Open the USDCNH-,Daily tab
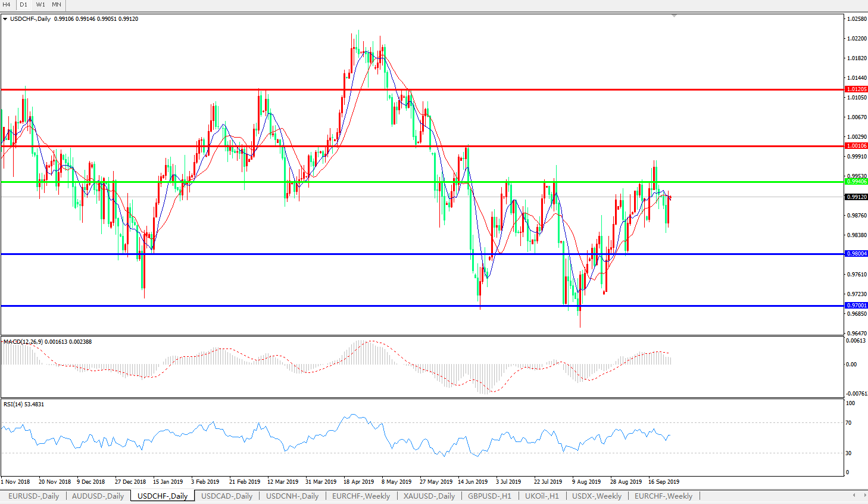This screenshot has height=504, width=868. [292, 496]
